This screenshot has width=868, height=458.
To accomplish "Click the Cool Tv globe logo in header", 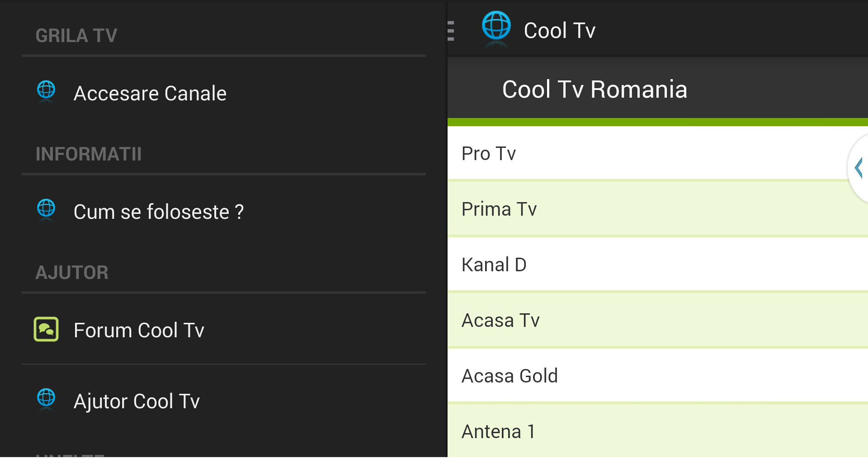I will 496,28.
